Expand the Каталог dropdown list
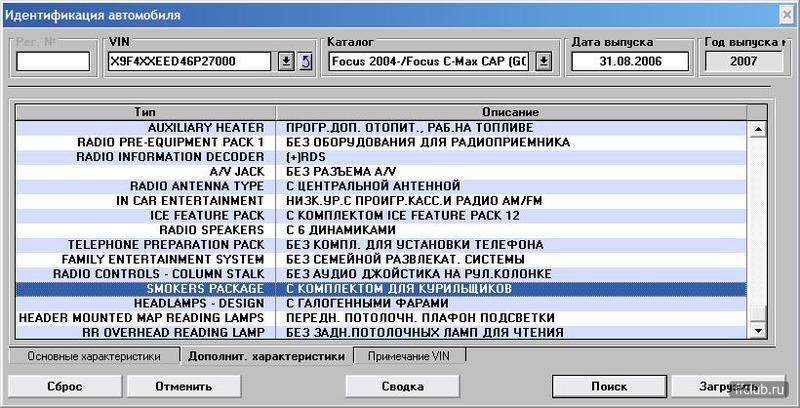 tap(544, 62)
